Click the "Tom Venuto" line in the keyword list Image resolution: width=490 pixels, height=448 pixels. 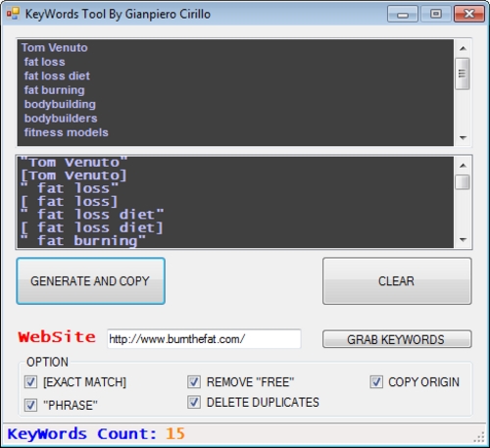click(55, 48)
